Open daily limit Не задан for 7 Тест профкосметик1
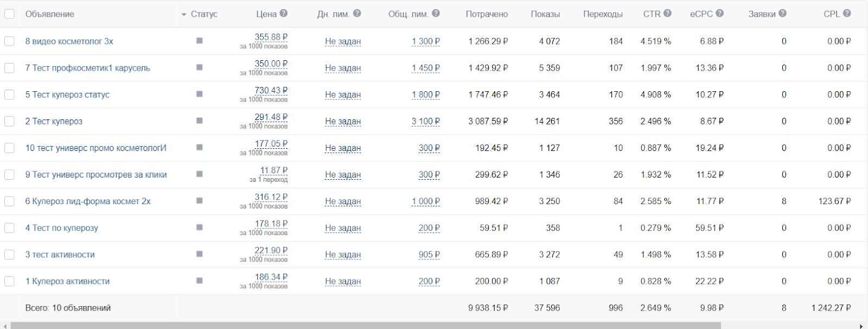 coord(343,68)
